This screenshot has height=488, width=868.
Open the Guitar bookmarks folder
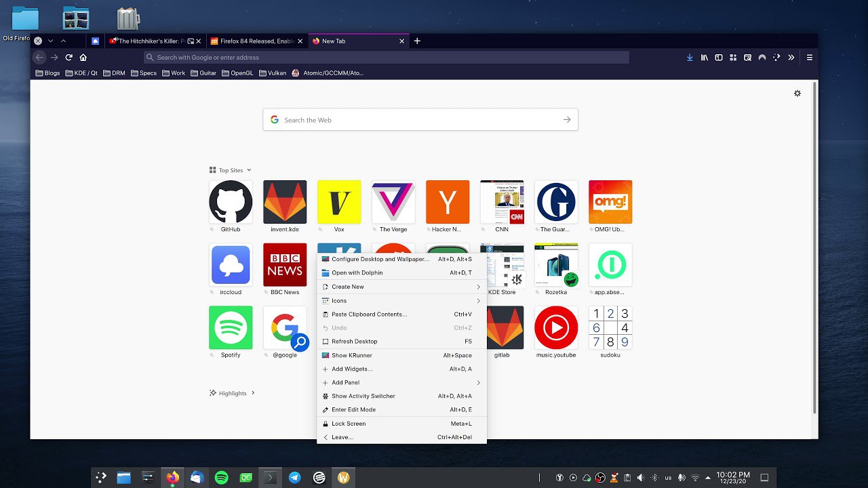point(203,73)
